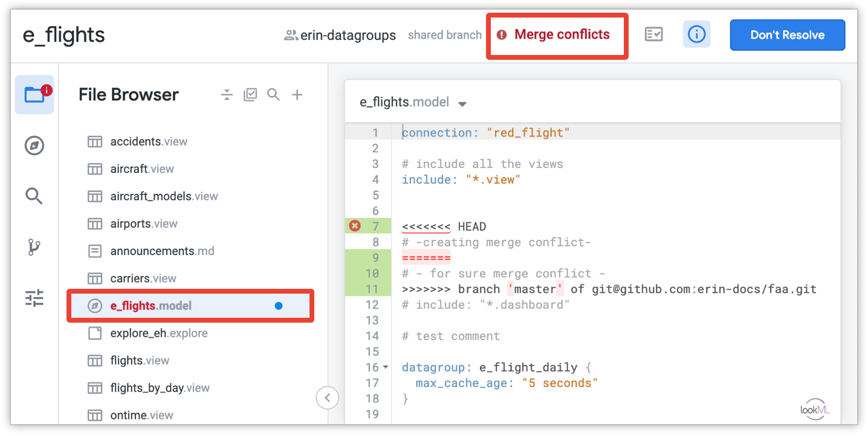Fold the datagroup block on line 16
This screenshot has width=868, height=435.
pyautogui.click(x=386, y=367)
